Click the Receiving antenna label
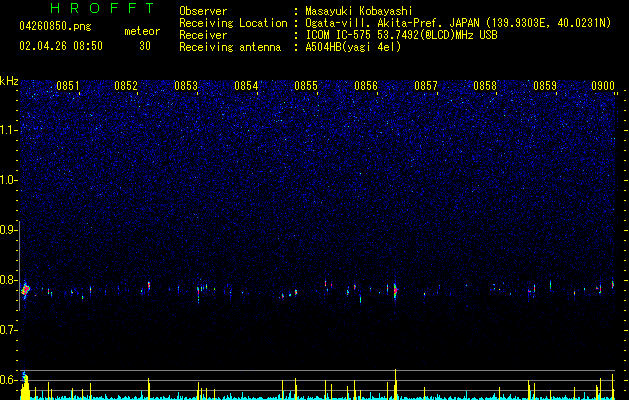 (x=230, y=47)
